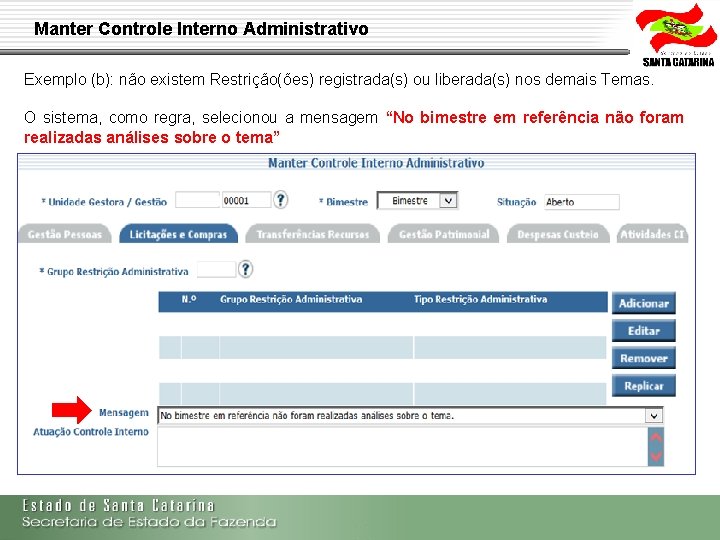Switch to Atividades CI tab
The height and width of the screenshot is (540, 720).
coord(652,234)
